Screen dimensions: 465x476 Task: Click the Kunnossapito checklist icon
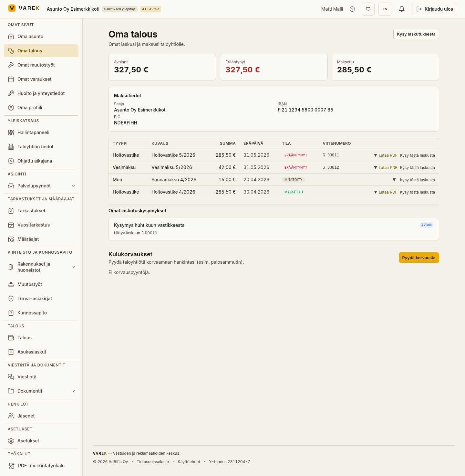click(11, 313)
